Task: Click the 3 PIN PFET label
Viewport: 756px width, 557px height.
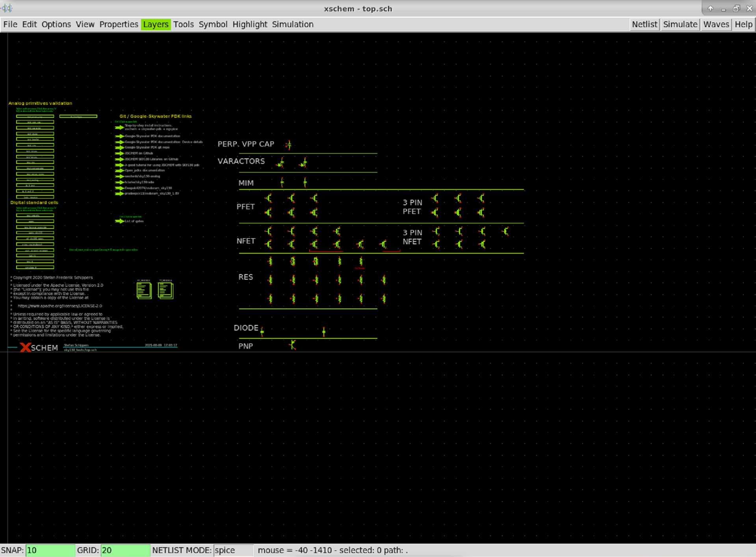Action: tap(412, 207)
